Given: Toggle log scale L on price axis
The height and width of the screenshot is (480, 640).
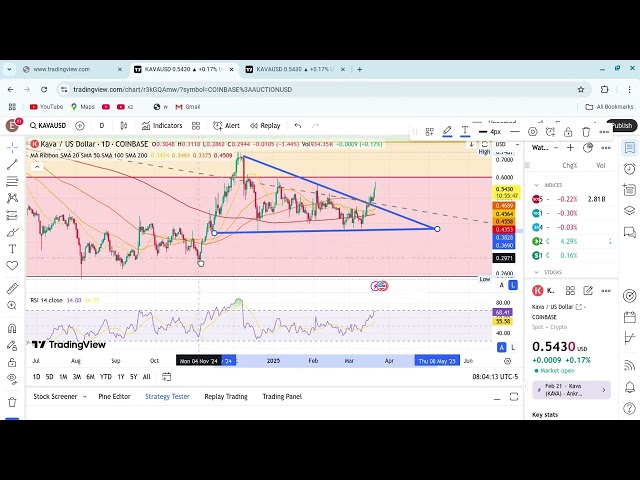Looking at the screenshot, I should coord(513,285).
